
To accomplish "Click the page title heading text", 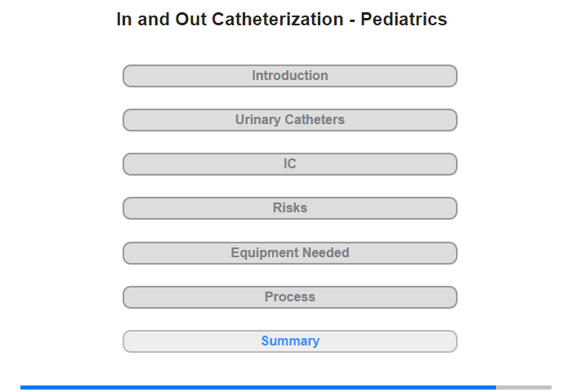I will (282, 19).
